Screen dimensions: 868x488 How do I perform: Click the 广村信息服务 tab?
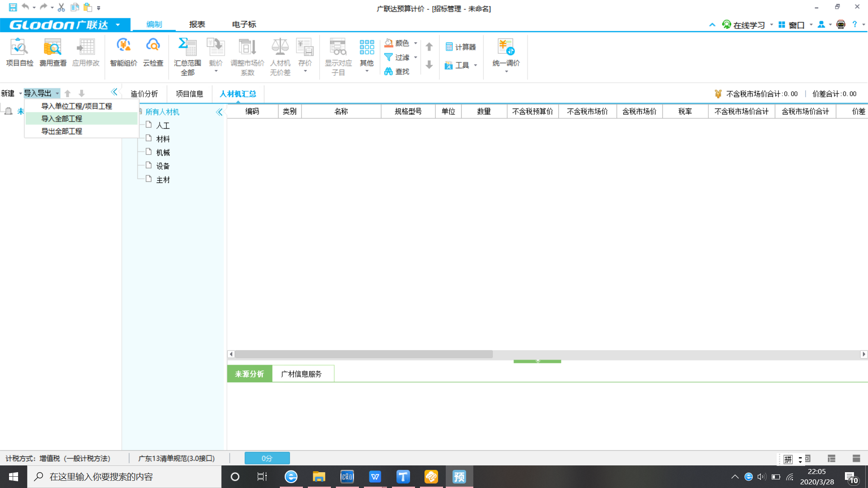(301, 373)
